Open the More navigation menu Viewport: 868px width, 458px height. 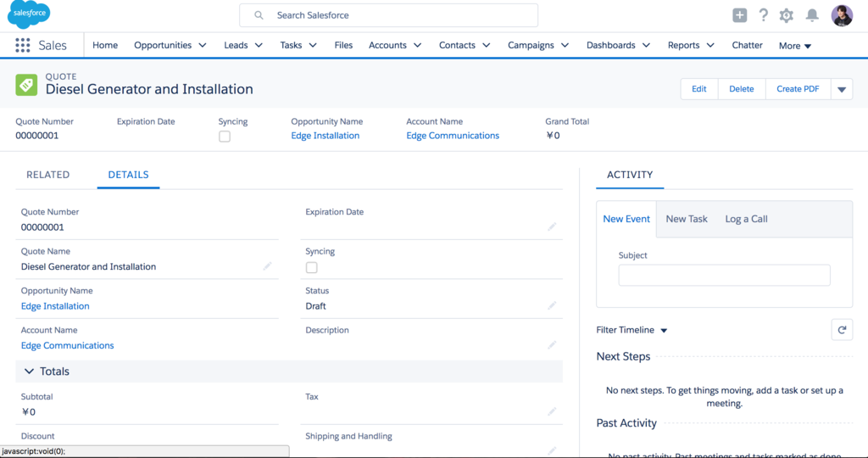[x=795, y=46]
